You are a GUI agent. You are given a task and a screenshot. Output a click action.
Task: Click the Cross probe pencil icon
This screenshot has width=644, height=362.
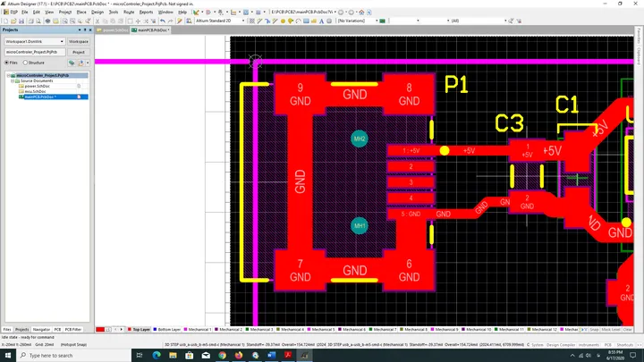(180, 21)
